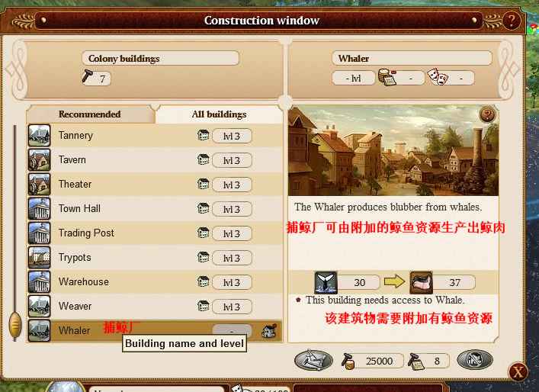The height and width of the screenshot is (392, 539).
Task: Click the building list scrollbar handle
Action: coord(14,325)
